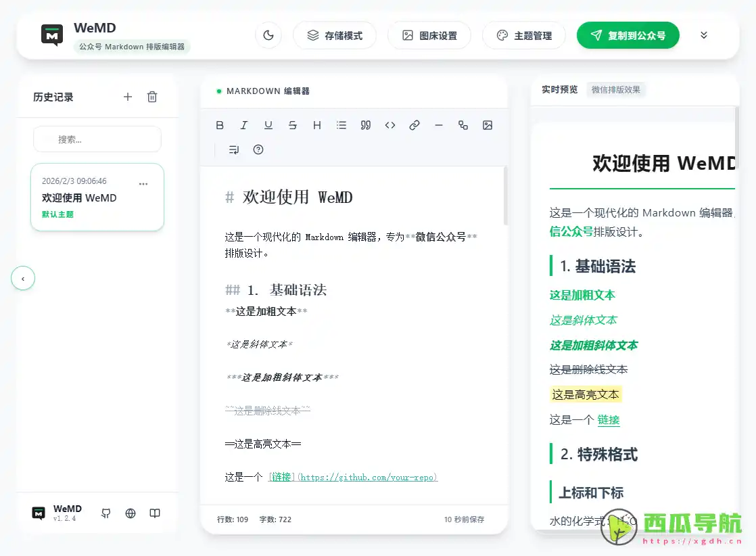Click the 搜索 search input field
Image resolution: width=756 pixels, height=556 pixels.
coord(97,139)
